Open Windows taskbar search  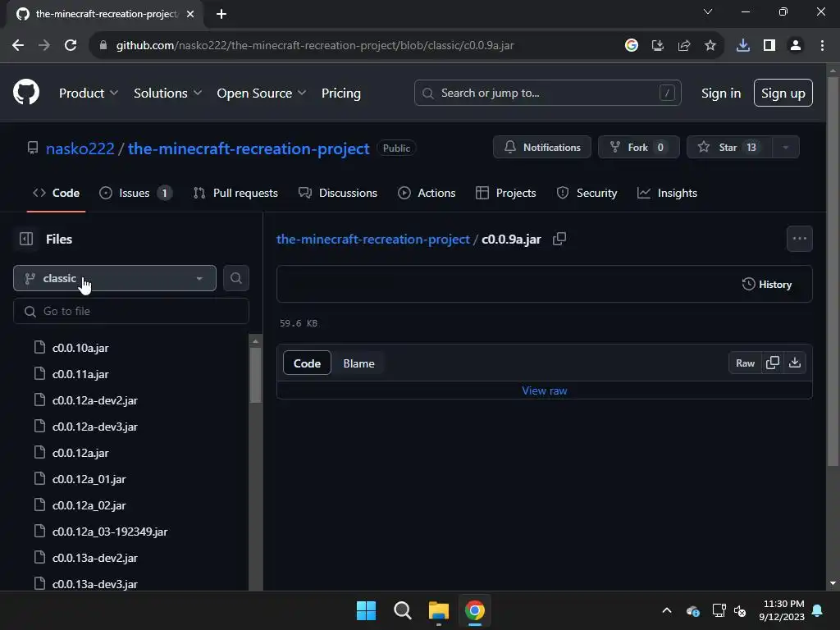pos(402,610)
